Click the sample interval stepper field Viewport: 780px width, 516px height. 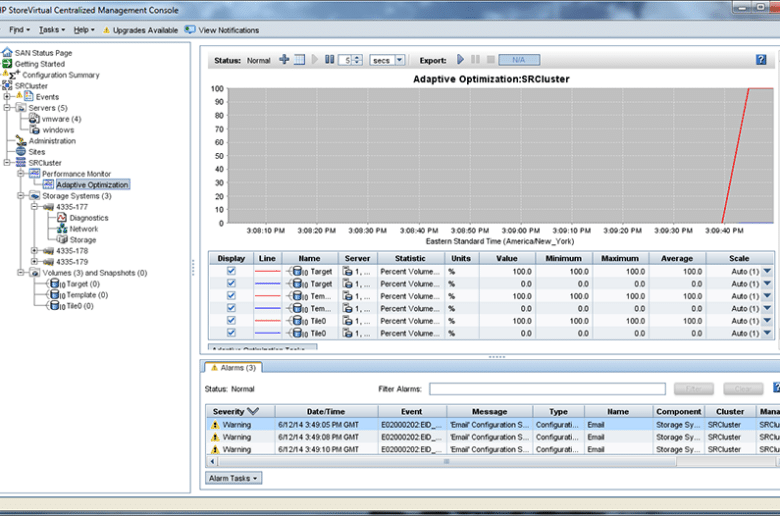(350, 60)
